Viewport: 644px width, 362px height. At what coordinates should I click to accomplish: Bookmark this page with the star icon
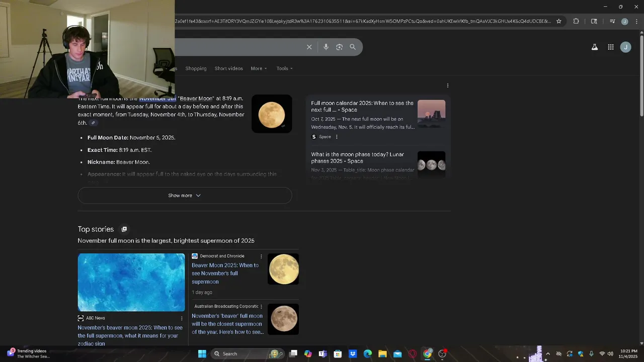coord(558,21)
